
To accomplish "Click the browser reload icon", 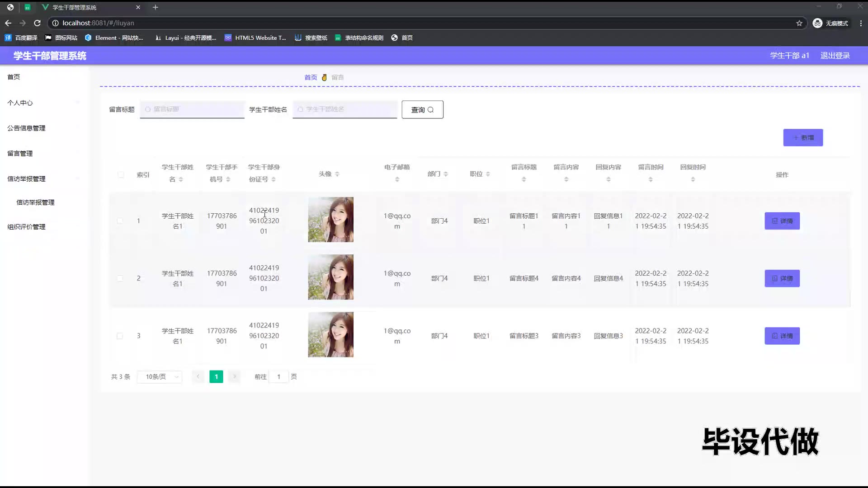I will click(38, 23).
